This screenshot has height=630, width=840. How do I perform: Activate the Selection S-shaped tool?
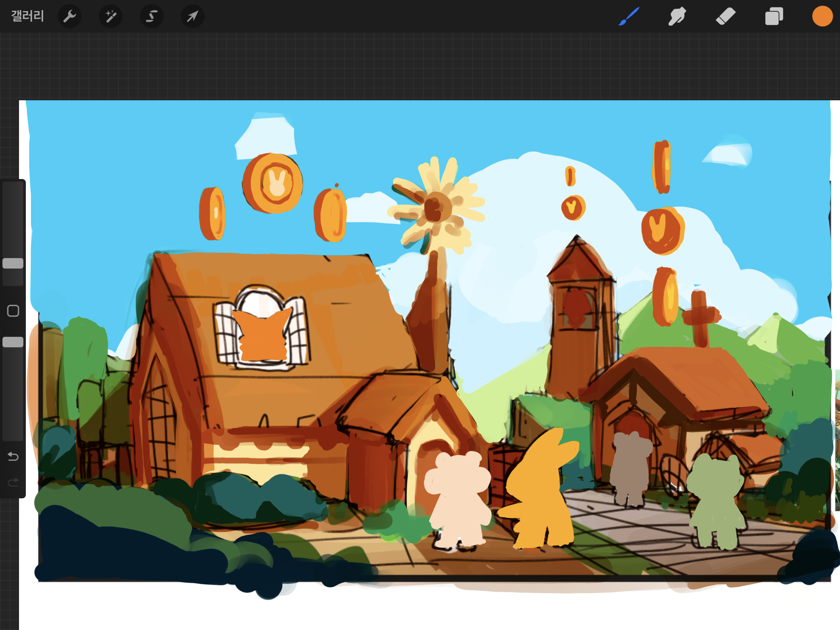[x=152, y=16]
